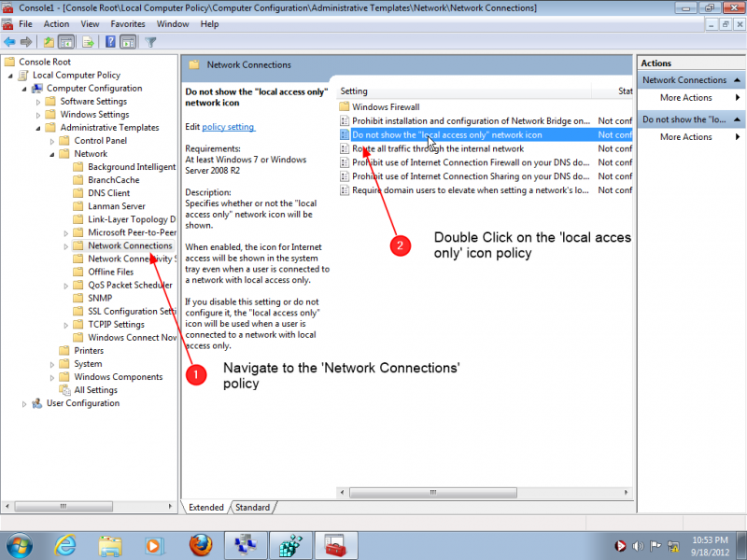Select the Offline Files tree folder
Image resolution: width=747 pixels, height=560 pixels.
(x=110, y=272)
